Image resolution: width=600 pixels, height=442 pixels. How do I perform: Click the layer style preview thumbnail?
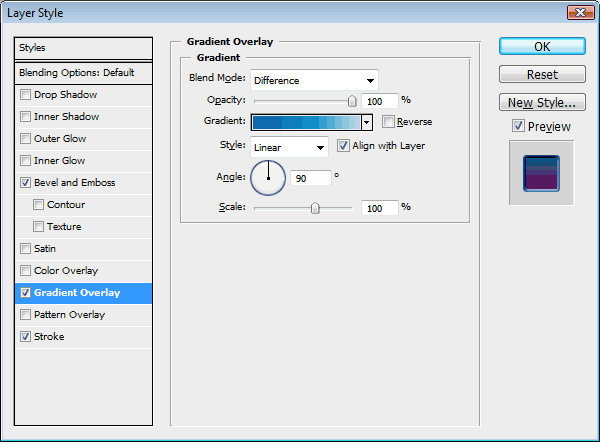tap(541, 173)
